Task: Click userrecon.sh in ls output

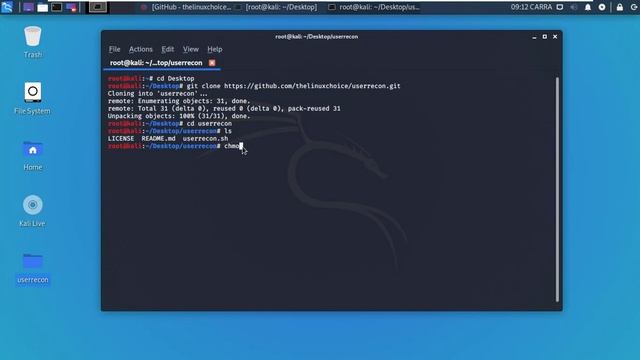Action: tap(205, 138)
